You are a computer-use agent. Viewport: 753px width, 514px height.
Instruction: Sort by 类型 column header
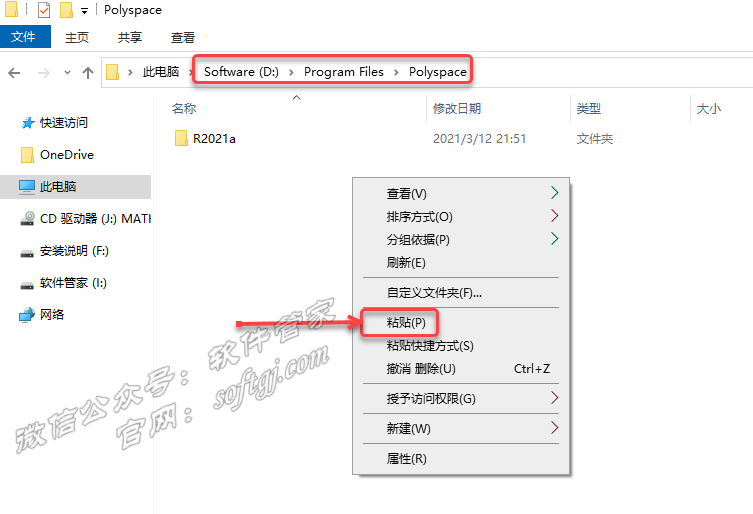pos(589,109)
